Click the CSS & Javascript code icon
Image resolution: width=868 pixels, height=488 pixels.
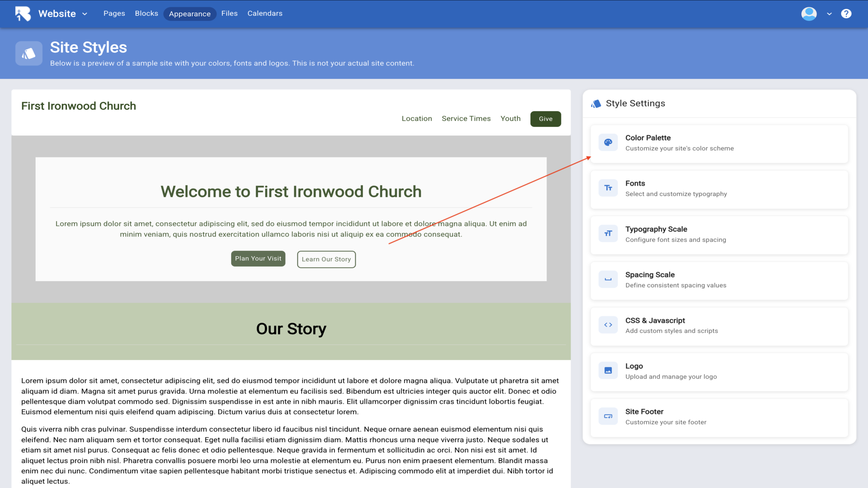tap(608, 325)
